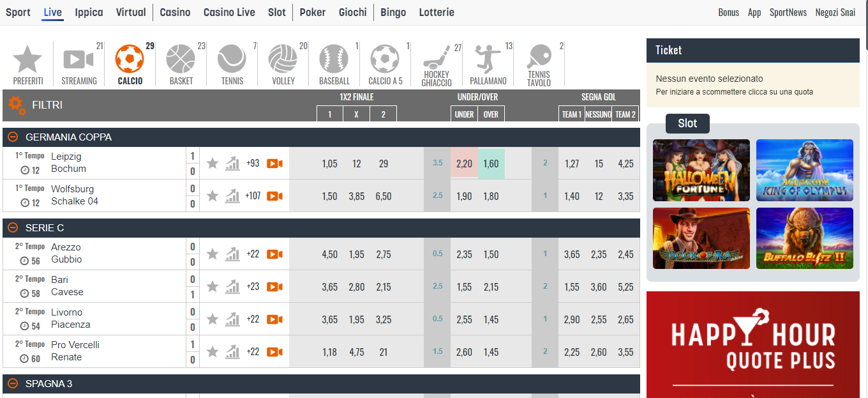This screenshot has width=868, height=398.
Task: Open the Basket live events section
Action: 181,61
